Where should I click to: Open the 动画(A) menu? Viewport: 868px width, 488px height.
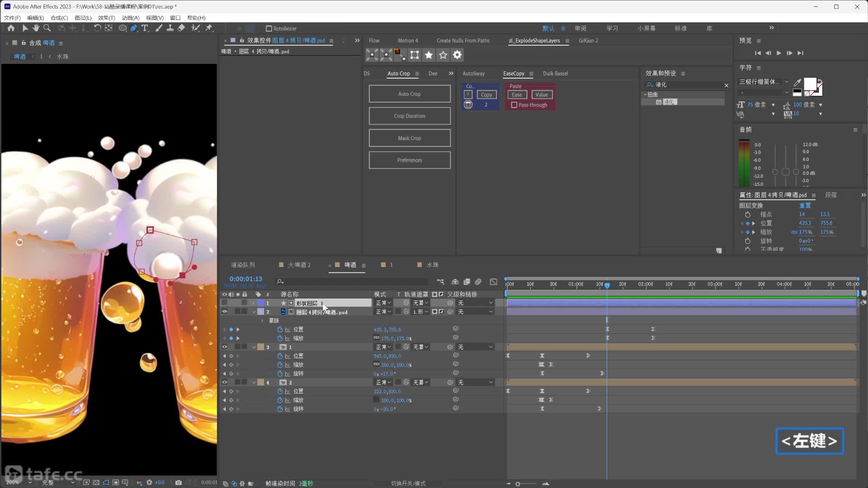coord(130,18)
